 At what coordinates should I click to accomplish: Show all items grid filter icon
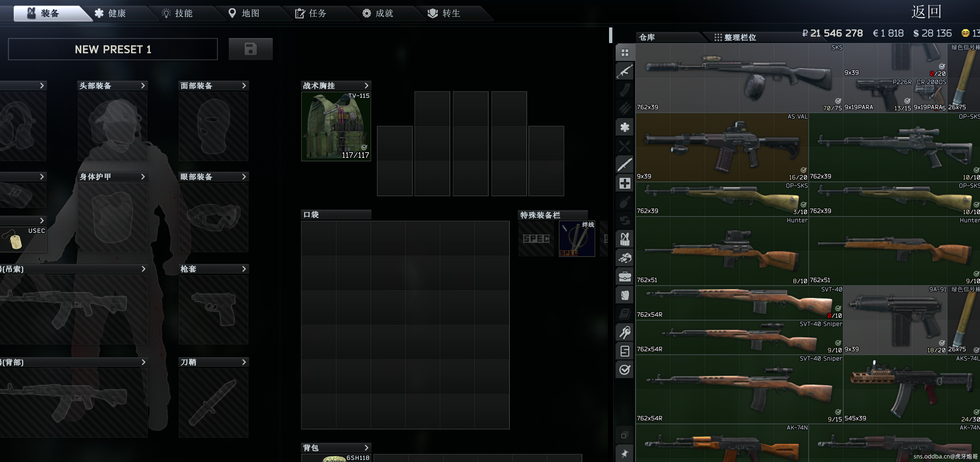tap(624, 52)
